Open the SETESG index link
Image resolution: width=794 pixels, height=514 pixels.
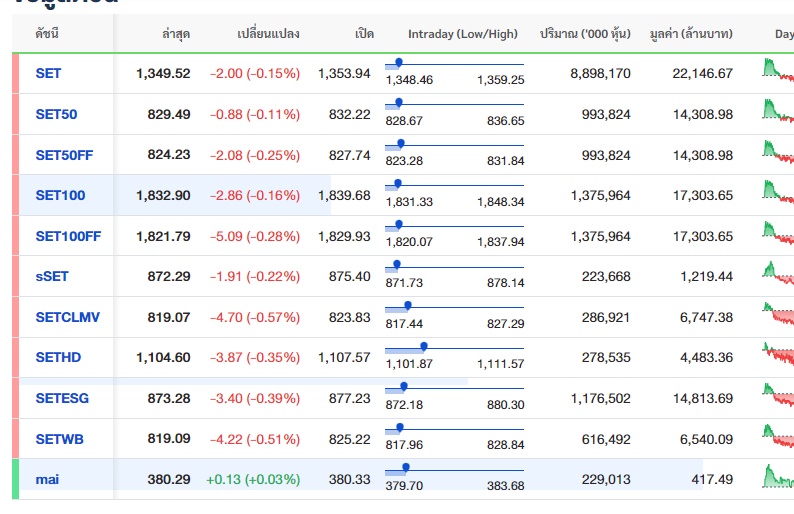pyautogui.click(x=62, y=399)
